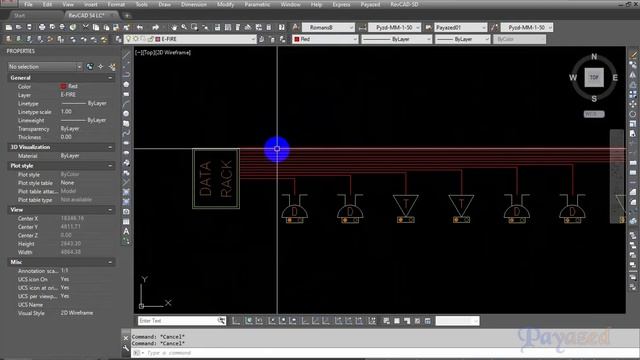The height and width of the screenshot is (360, 640).
Task: Collapse the Plot style section
Action: tap(110, 166)
